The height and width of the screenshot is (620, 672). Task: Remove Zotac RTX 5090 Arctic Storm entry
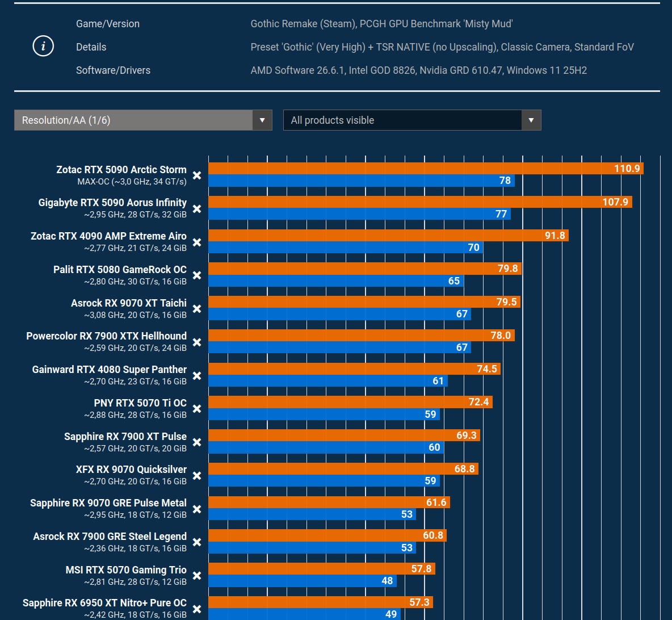[197, 175]
